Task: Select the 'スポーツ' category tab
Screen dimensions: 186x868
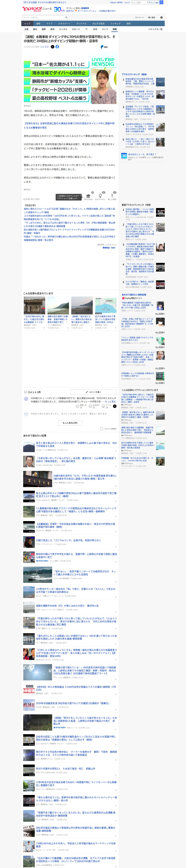Action: [x=76, y=29]
